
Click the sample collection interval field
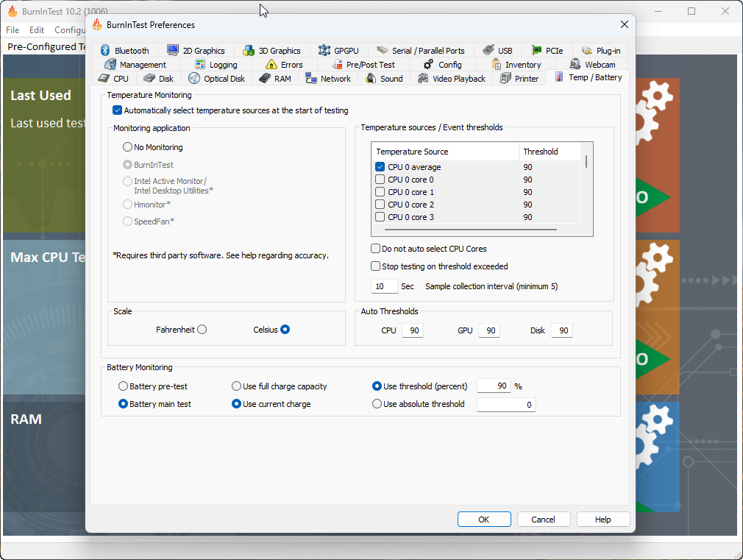pos(384,286)
